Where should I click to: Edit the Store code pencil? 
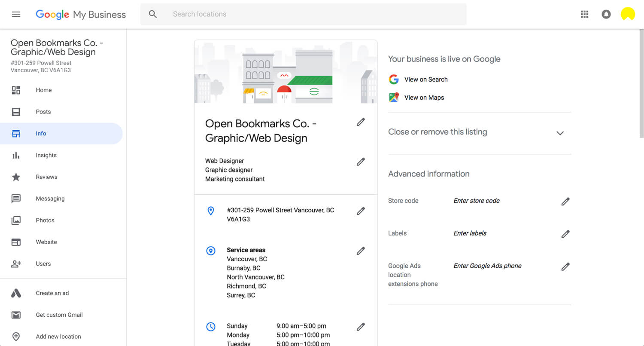coord(565,201)
